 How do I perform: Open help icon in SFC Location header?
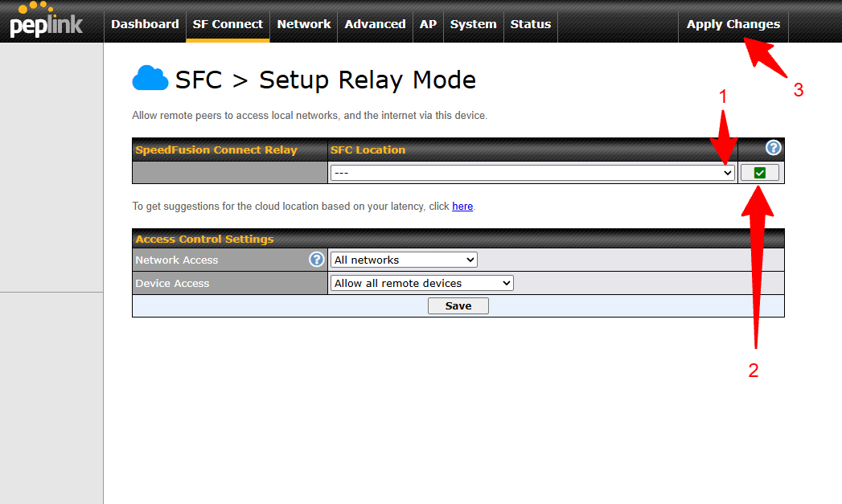(x=773, y=148)
